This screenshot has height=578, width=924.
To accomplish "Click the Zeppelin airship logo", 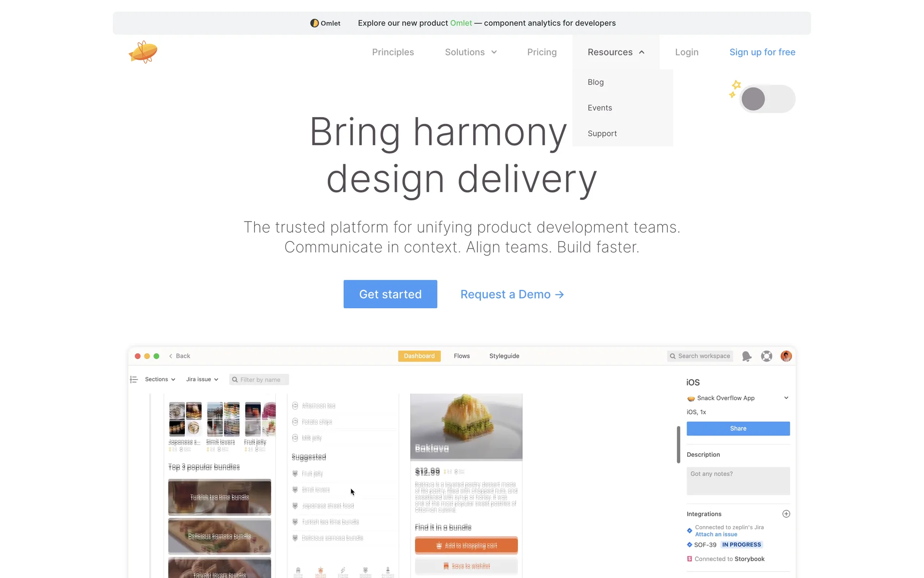I will coord(143,52).
